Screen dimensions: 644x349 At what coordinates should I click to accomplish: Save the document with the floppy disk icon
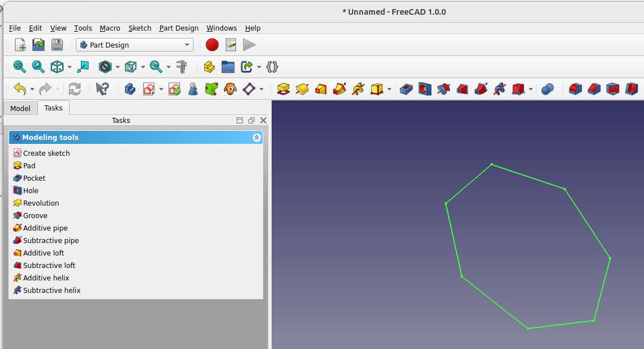(57, 45)
